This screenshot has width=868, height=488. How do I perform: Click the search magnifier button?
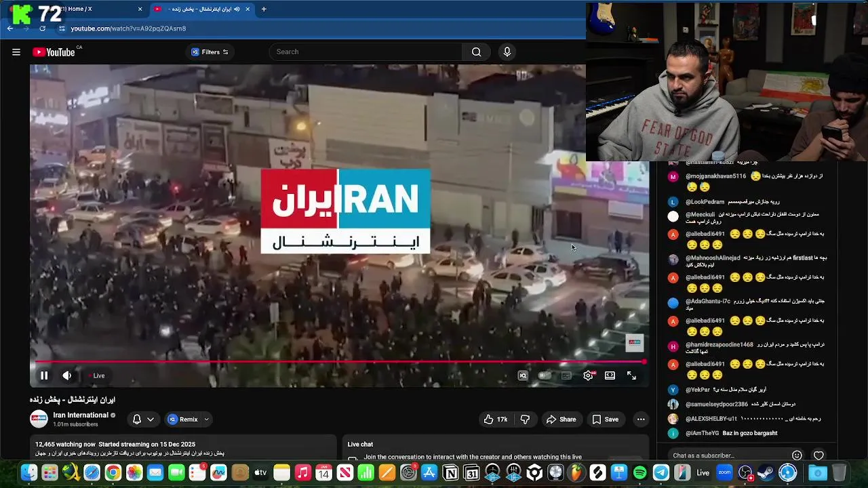point(476,52)
